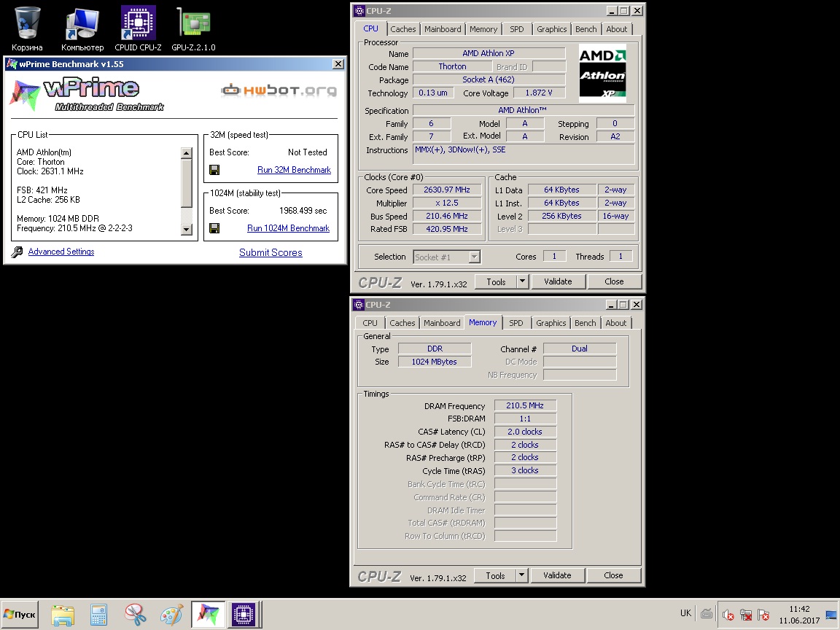Click the Submit Scores link
The width and height of the screenshot is (840, 630).
tap(271, 253)
